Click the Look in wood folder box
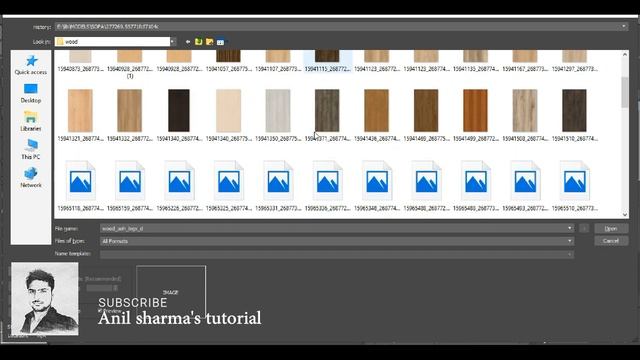 pos(113,42)
